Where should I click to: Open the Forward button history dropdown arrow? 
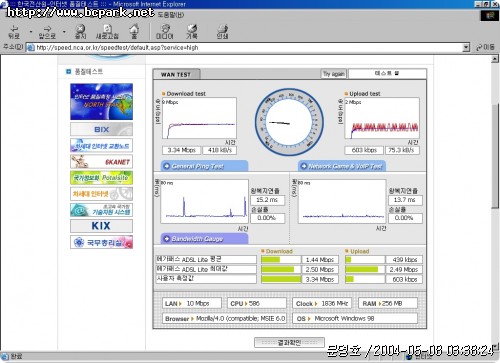(x=64, y=32)
